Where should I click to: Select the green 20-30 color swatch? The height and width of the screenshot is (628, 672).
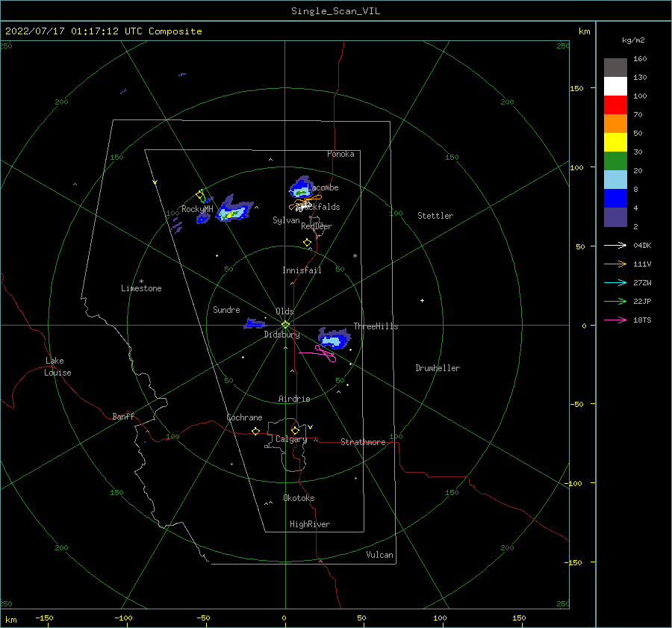tap(615, 161)
